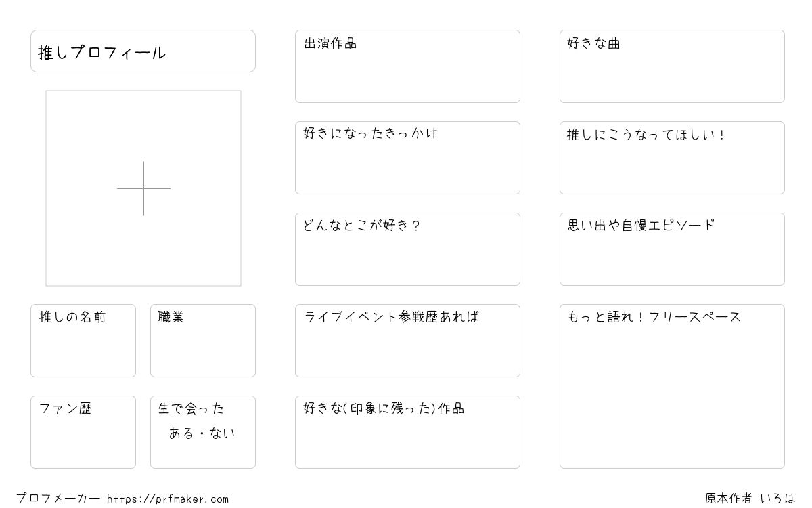Click the 出演作品 box
Viewport: 812px width, 508px height.
(407, 66)
